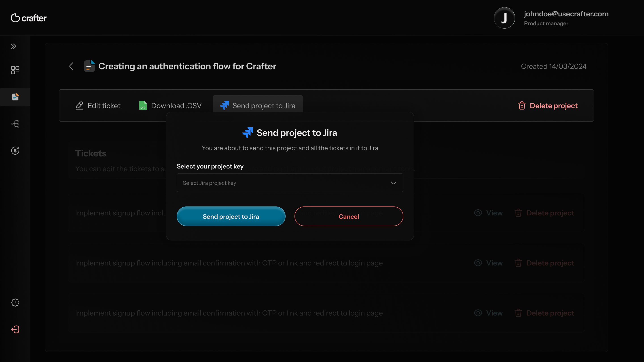The height and width of the screenshot is (362, 644).
Task: Click the dropdown chevron in project key field
Action: click(393, 183)
